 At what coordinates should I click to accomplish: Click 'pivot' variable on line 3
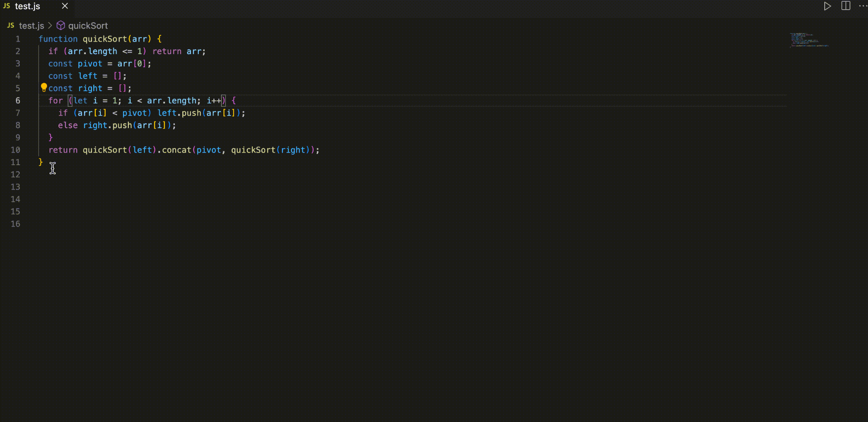[x=90, y=63]
